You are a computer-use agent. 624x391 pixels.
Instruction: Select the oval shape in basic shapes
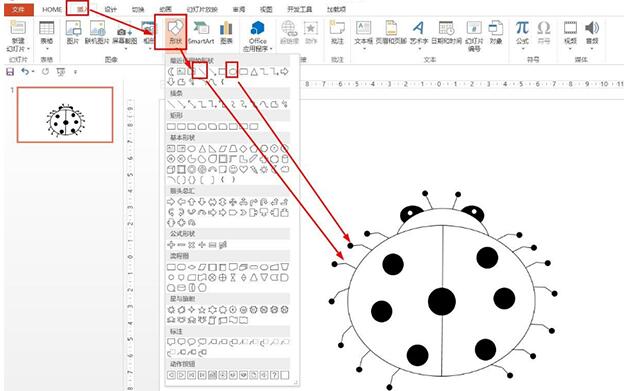(191, 149)
